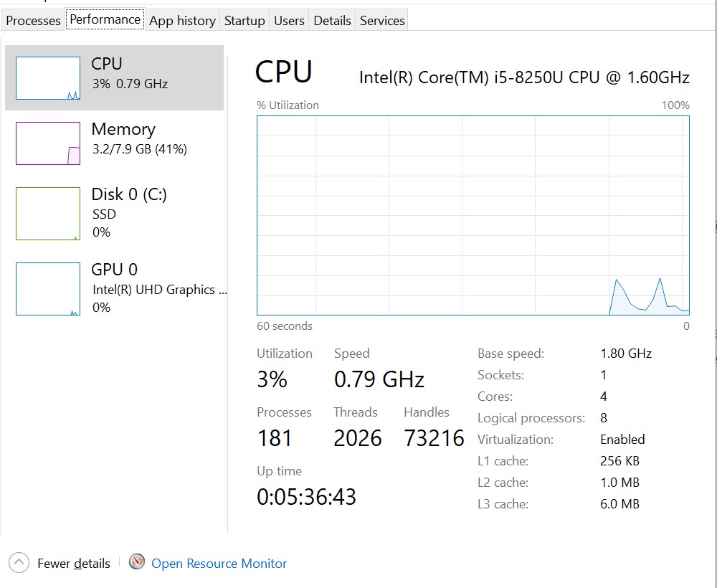
Task: Click the CPU utilization graph
Action: [473, 215]
